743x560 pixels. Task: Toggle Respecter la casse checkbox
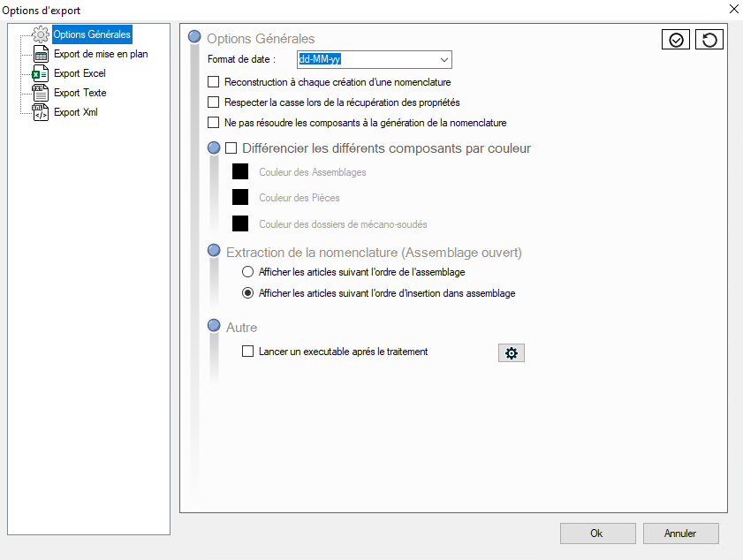pos(213,102)
